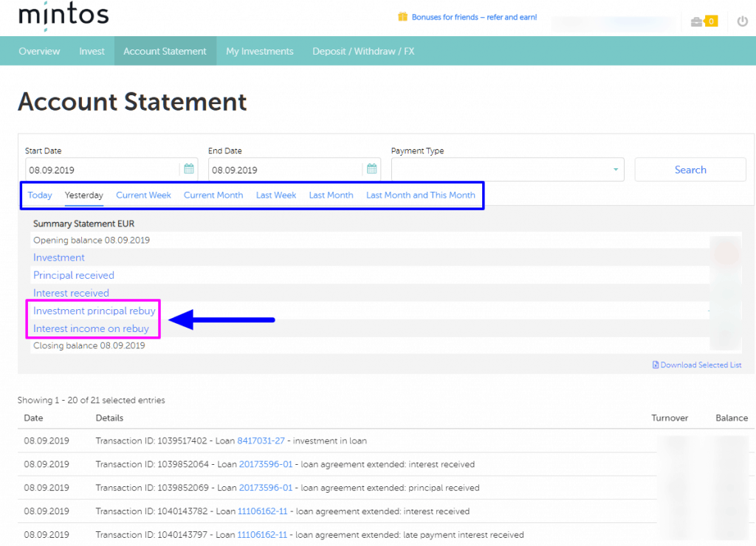
Task: Open the End Date calendar icon
Action: [x=372, y=168]
